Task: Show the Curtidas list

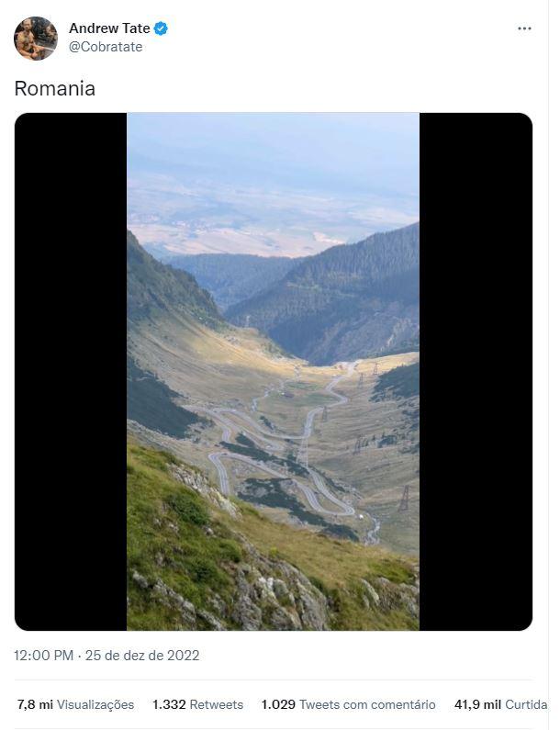Action: [526, 704]
